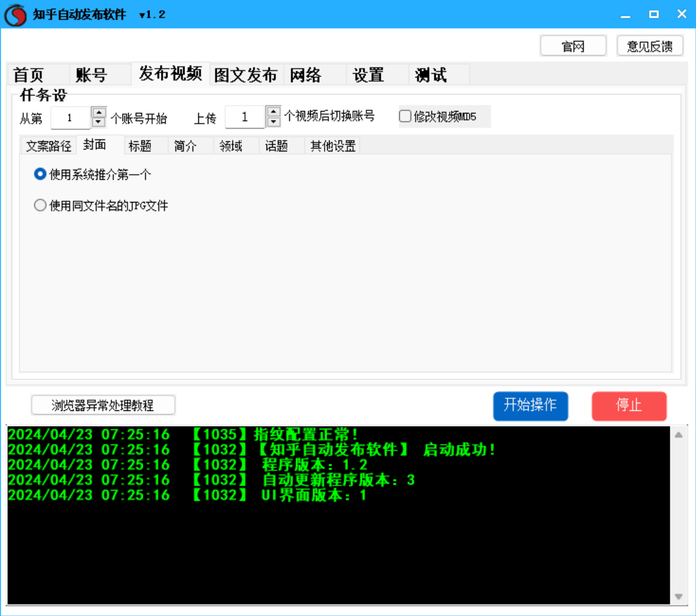Image resolution: width=696 pixels, height=616 pixels.
Task: Open 浏览器异常处理教程 tutorial button
Action: (x=103, y=405)
